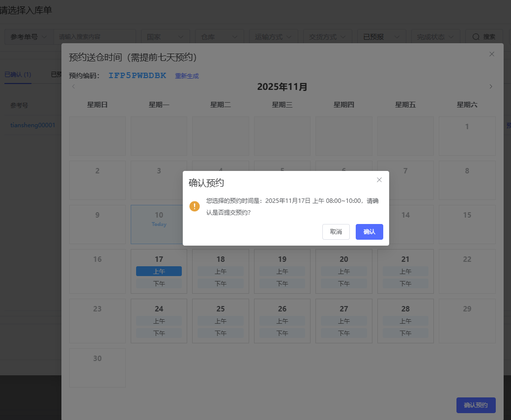
Task: Click the 搜索 button with magnifier icon
Action: [x=483, y=37]
